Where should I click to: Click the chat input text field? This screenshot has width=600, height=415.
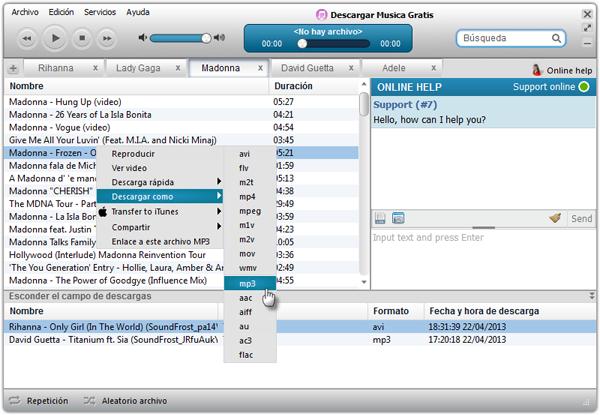(483, 259)
